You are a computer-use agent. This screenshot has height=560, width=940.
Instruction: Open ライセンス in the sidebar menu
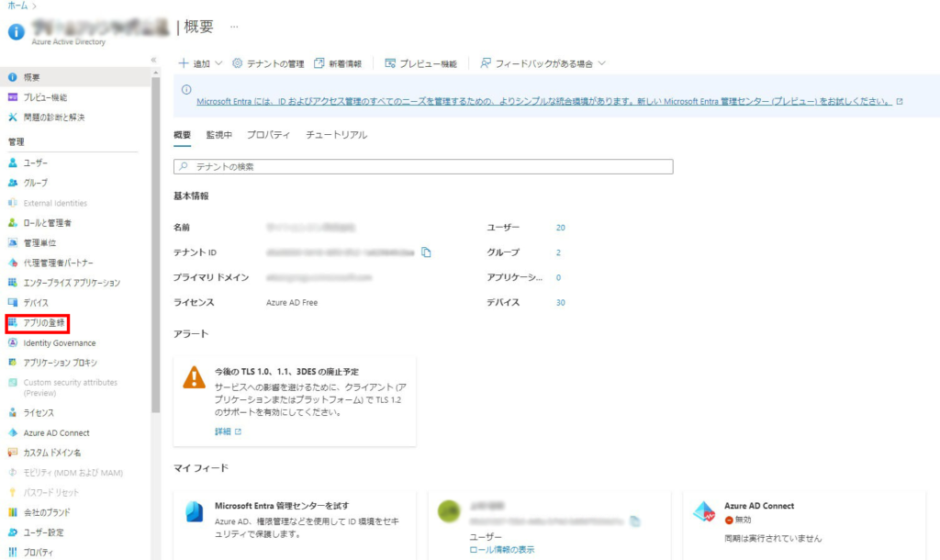coord(39,412)
